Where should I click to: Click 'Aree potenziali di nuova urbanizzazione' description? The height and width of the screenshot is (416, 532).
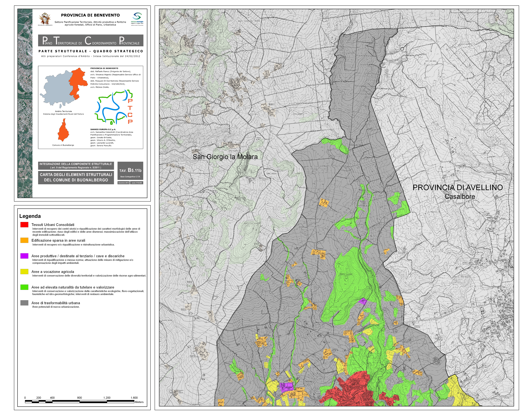click(x=56, y=307)
